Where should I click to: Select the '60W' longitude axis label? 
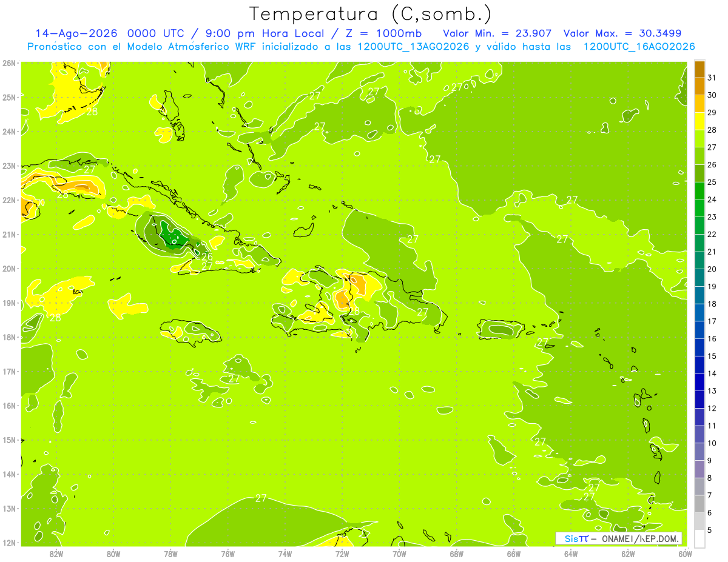click(x=685, y=554)
